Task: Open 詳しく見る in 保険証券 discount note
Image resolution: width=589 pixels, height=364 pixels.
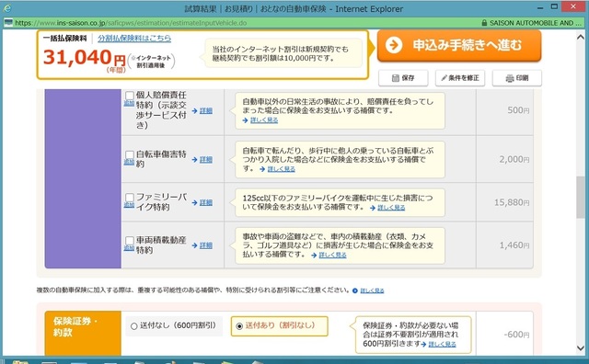Action: (442, 344)
